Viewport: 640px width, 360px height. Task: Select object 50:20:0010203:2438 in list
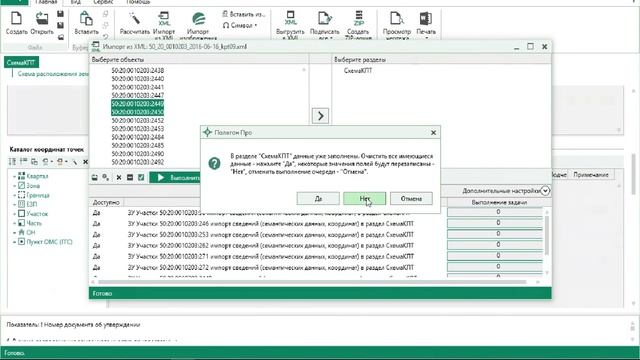tap(138, 71)
